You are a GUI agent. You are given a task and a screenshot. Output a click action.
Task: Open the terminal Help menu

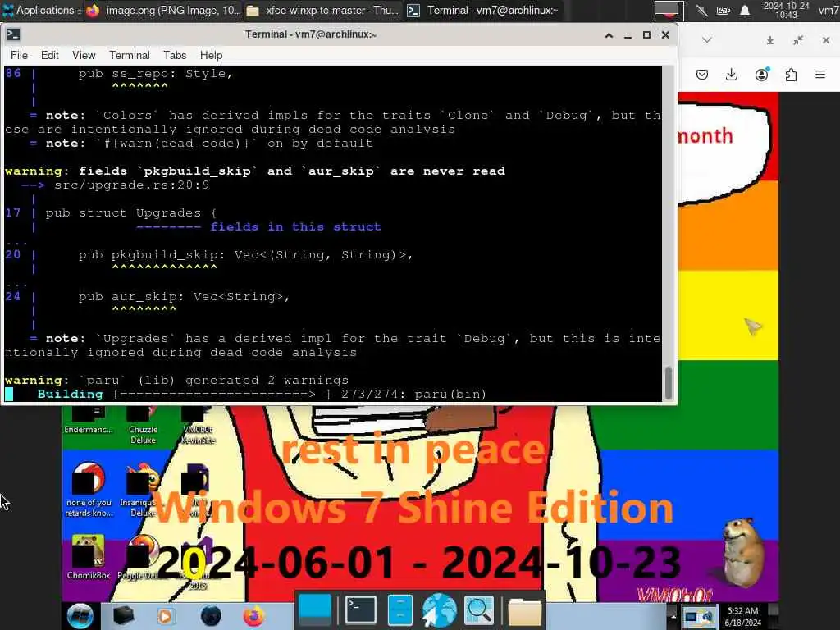point(211,55)
